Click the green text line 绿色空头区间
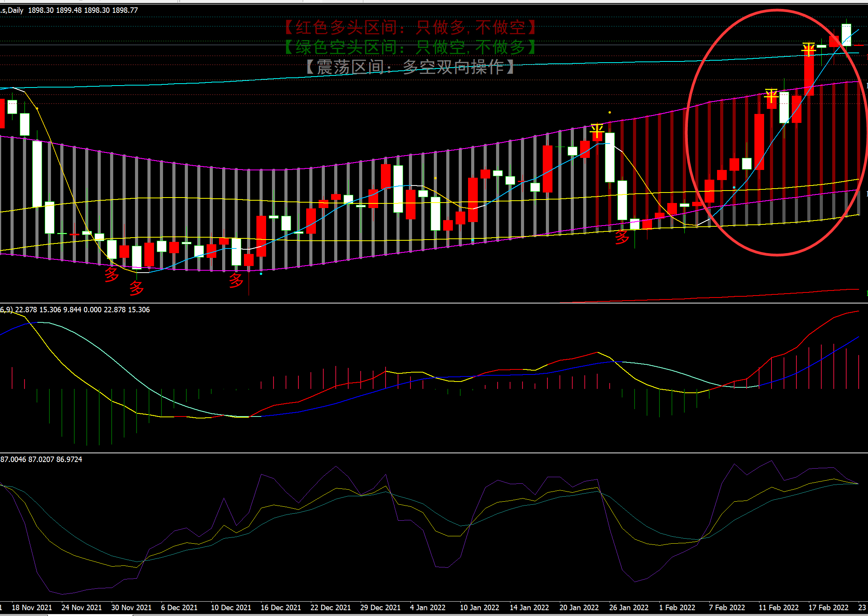 click(410, 47)
